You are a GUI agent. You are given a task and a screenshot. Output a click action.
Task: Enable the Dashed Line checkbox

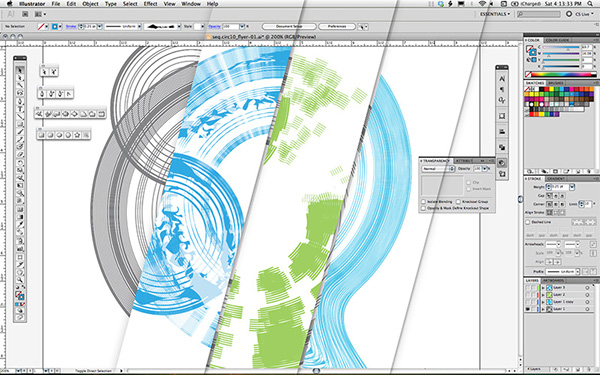(528, 222)
